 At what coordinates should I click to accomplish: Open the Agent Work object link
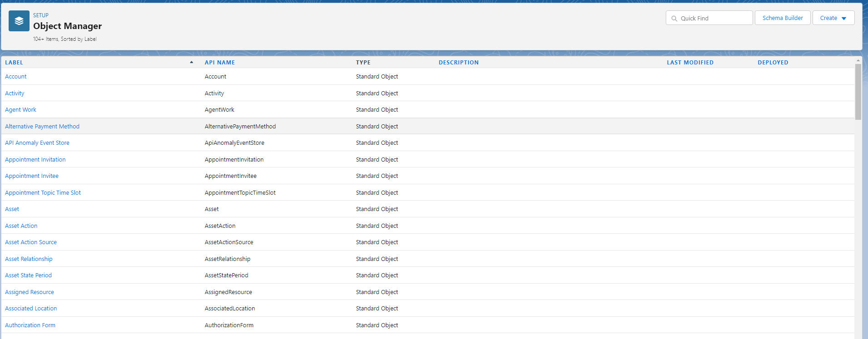[20, 110]
